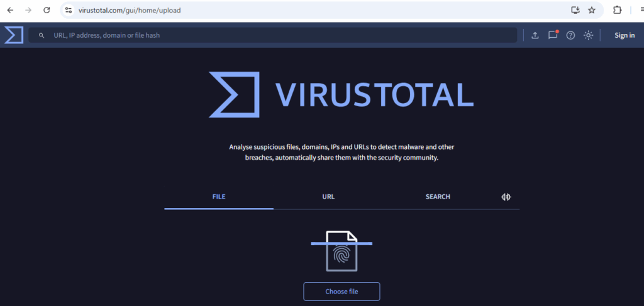Viewport: 644px width, 306px height.
Task: Open the browser extensions puzzle icon
Action: (618, 10)
